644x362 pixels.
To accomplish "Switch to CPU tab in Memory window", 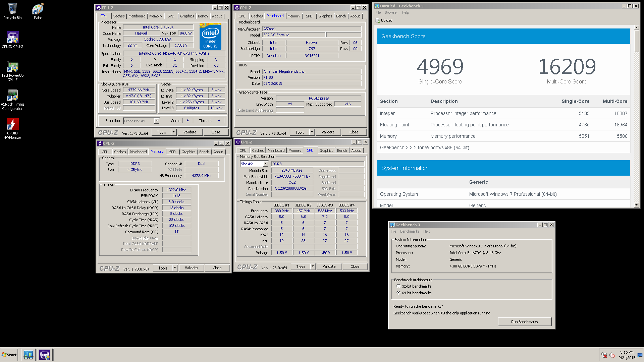I will tap(105, 152).
